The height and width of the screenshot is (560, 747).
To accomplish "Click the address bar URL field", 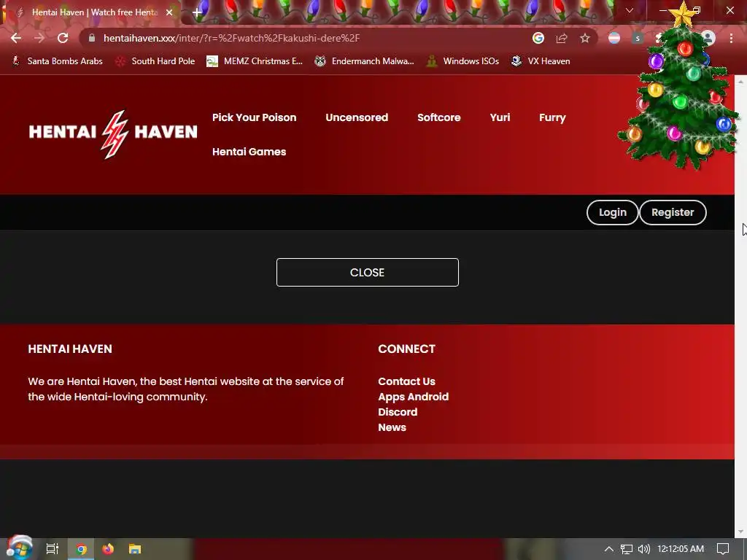I will point(305,38).
